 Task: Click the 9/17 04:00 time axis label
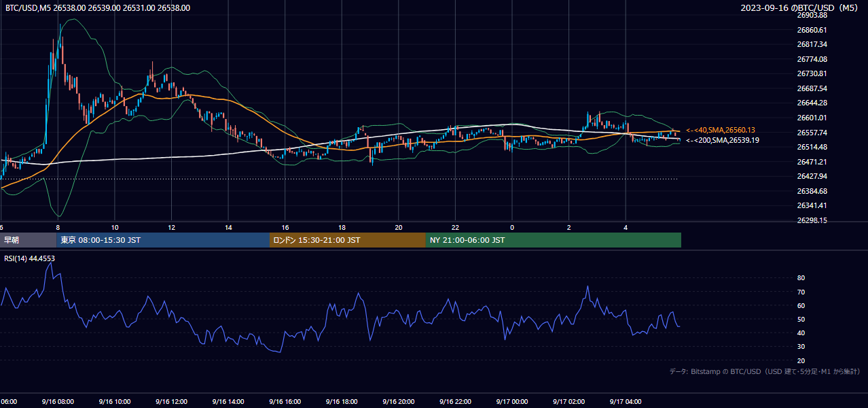626,401
